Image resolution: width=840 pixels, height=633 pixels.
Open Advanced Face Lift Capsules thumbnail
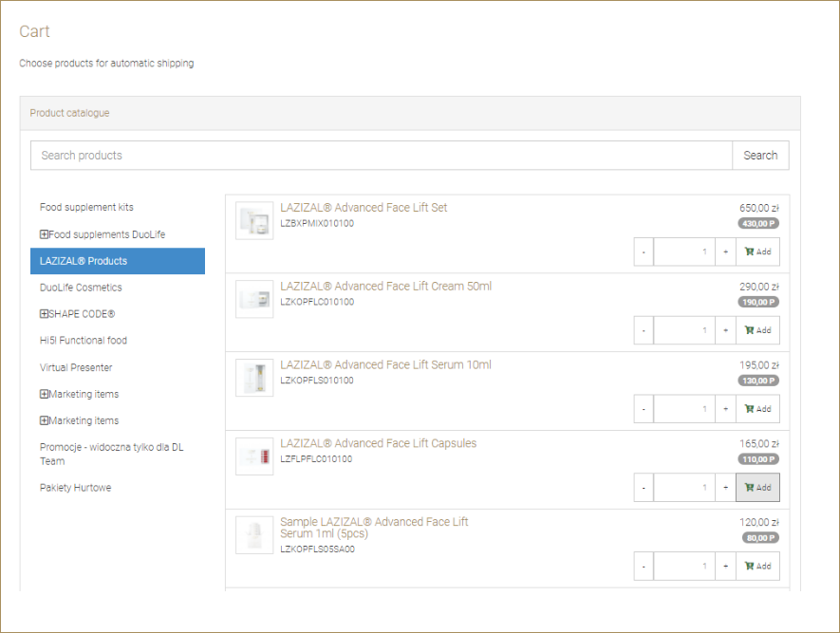(254, 456)
